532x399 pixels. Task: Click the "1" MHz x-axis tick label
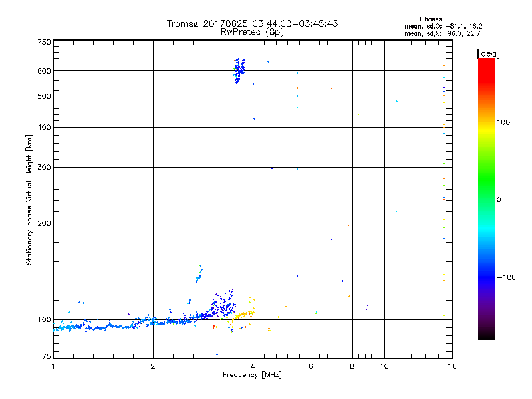pyautogui.click(x=53, y=366)
